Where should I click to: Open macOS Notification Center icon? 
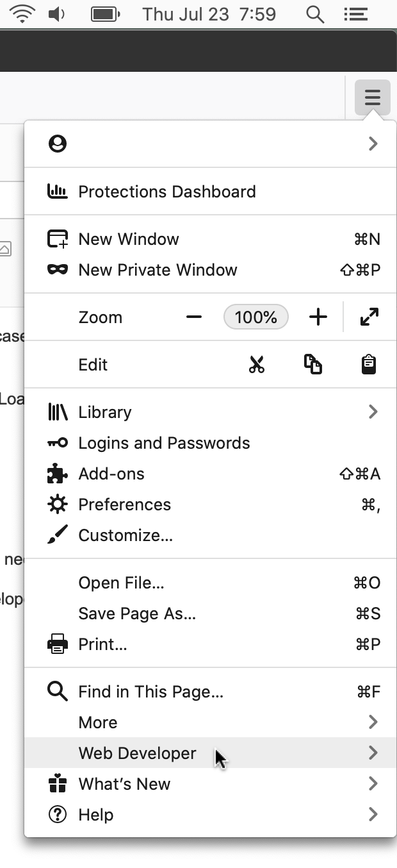point(355,14)
